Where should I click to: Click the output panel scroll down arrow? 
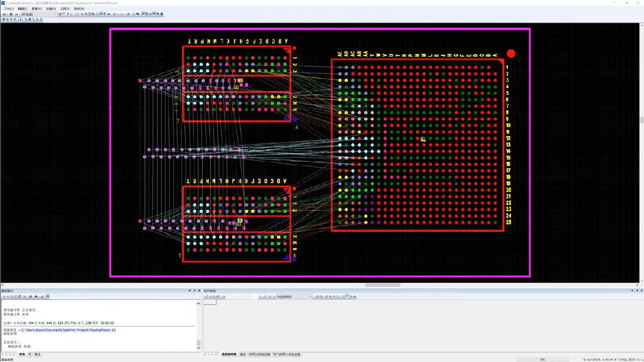click(199, 347)
